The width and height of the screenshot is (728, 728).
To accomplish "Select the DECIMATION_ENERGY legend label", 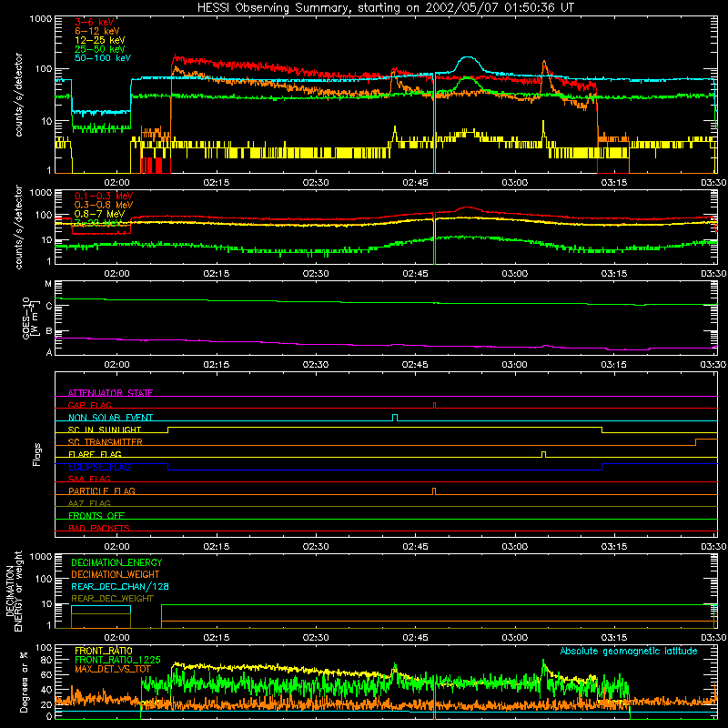I will click(x=116, y=562).
